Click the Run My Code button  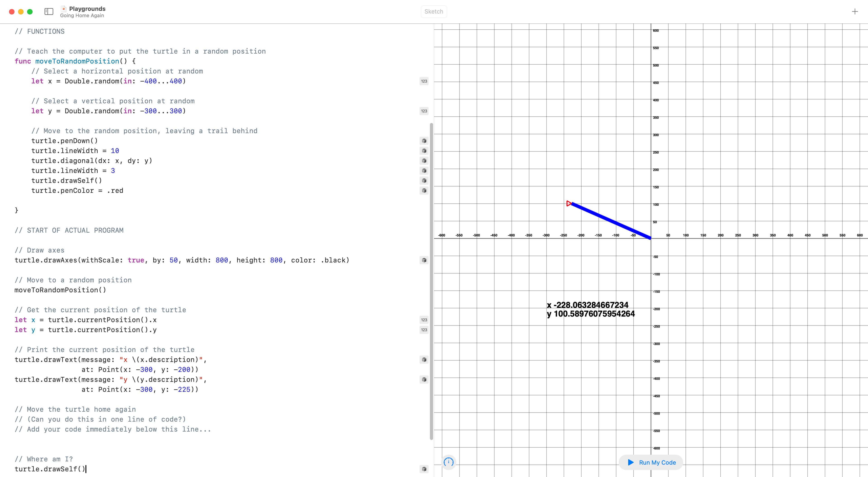651,463
